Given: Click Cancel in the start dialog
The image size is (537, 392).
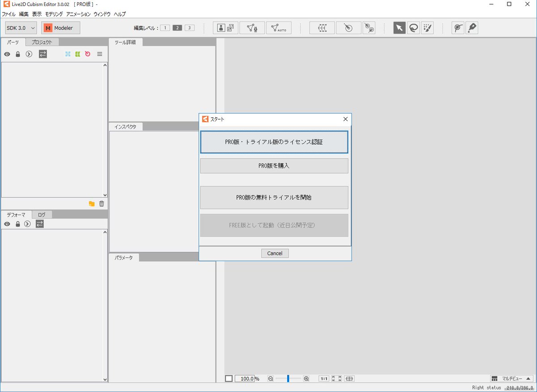Looking at the screenshot, I should coord(275,253).
